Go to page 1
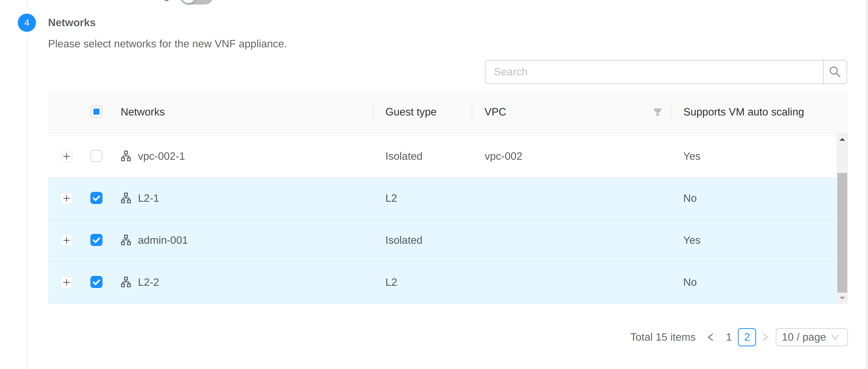Viewport: 868px width, 369px height. [x=728, y=337]
